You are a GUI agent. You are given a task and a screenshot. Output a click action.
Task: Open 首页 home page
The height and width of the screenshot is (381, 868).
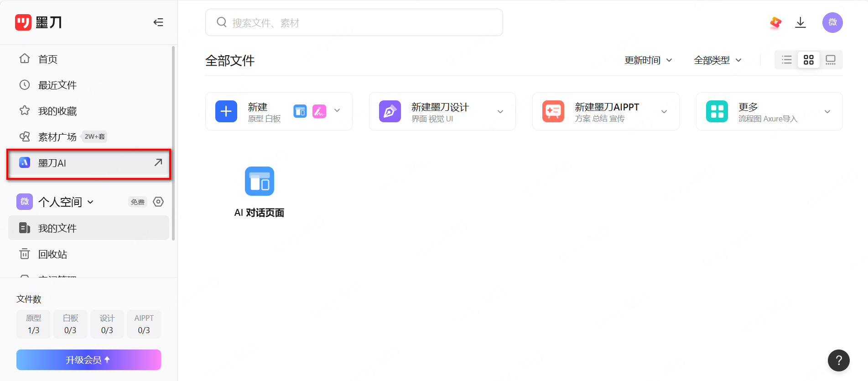[88, 59]
